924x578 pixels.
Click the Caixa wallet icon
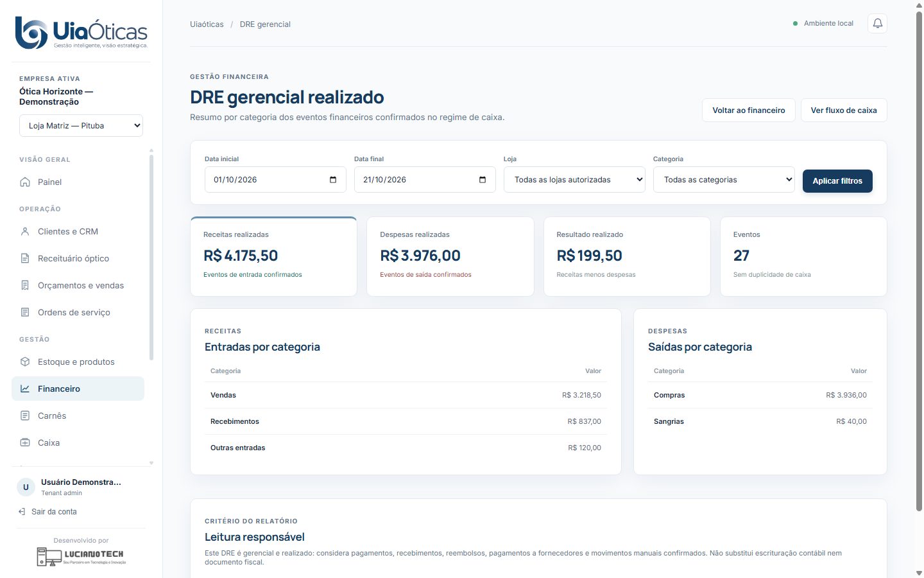click(x=25, y=442)
